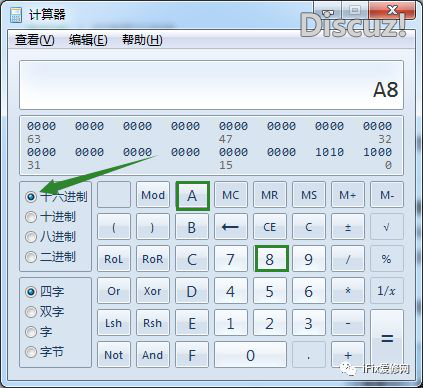Click the Or bitwise button
Image resolution: width=423 pixels, height=388 pixels.
[x=114, y=291]
